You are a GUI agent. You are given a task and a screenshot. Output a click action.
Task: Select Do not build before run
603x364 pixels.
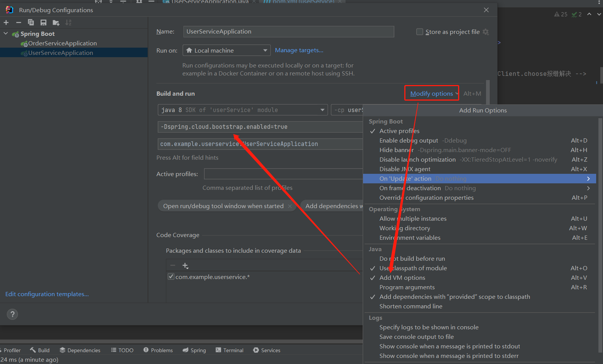tap(479, 259)
